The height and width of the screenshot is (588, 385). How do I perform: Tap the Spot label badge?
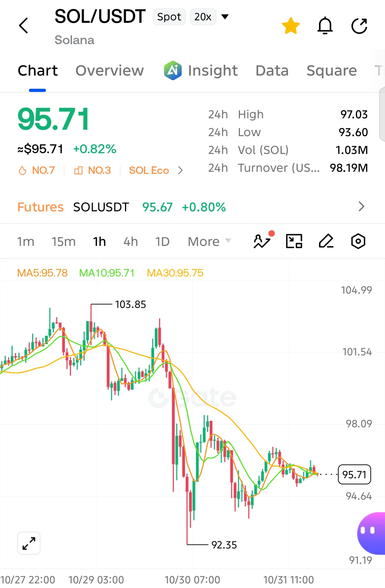[x=169, y=17]
